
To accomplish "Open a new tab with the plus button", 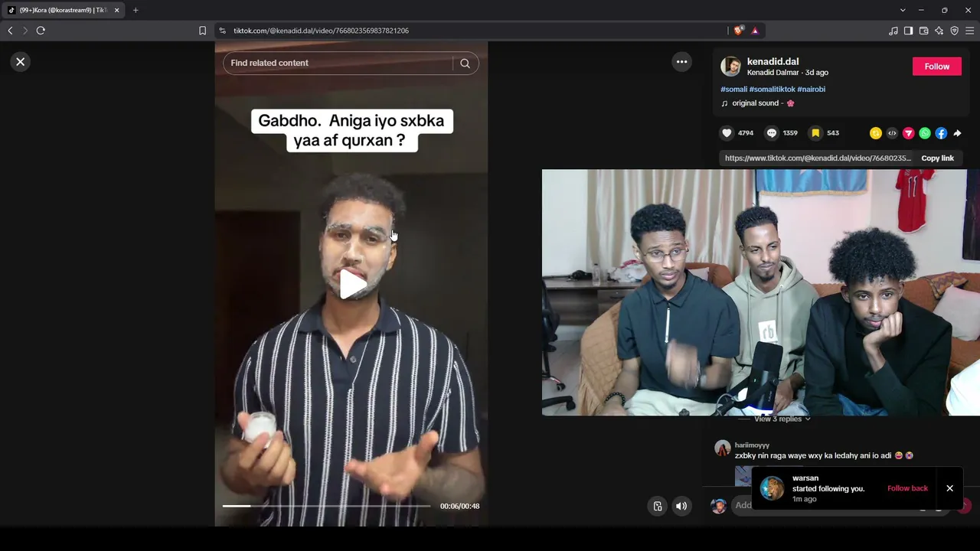I will [x=136, y=10].
